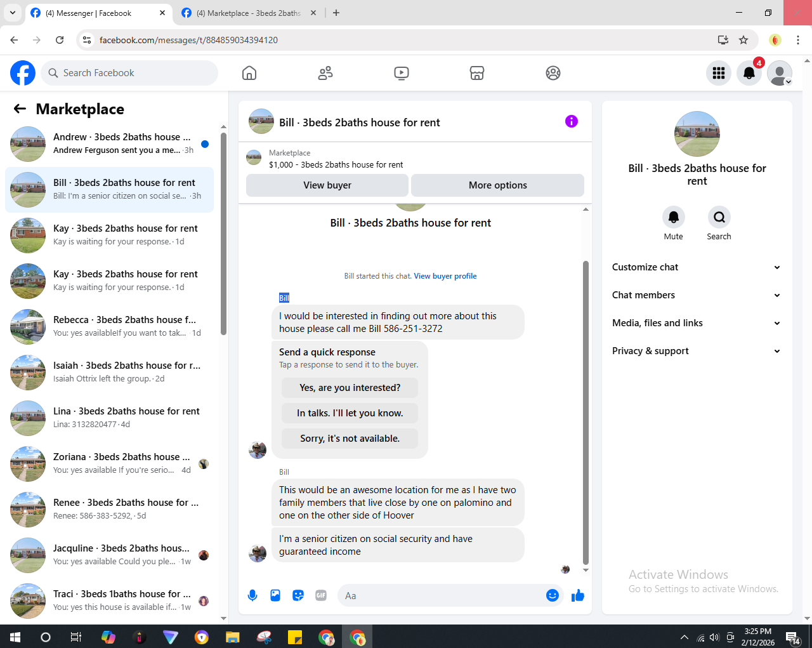Record a voice clip with microphone icon
Image resolution: width=812 pixels, height=648 pixels.
pos(252,595)
